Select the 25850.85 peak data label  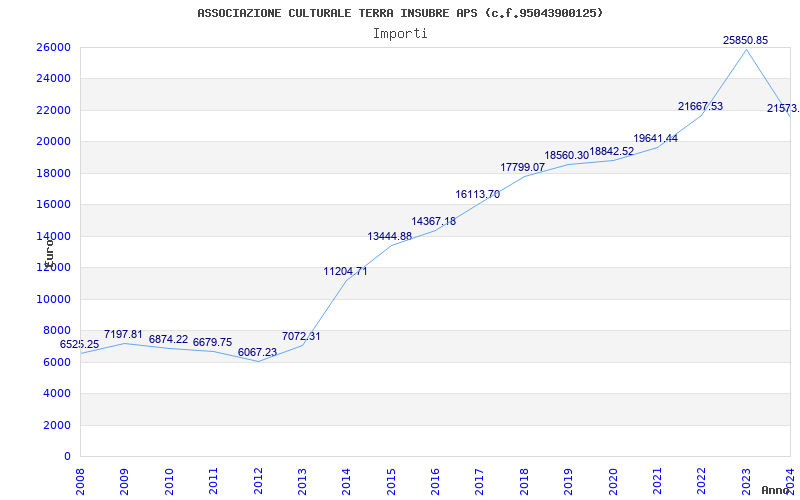pos(745,40)
